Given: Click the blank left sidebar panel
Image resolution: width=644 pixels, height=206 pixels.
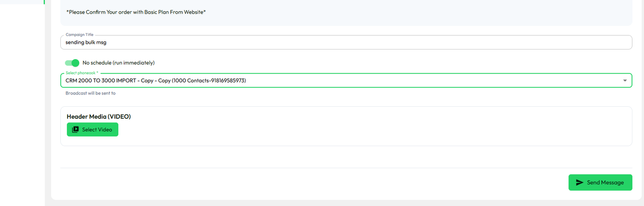Looking at the screenshot, I should (22, 101).
